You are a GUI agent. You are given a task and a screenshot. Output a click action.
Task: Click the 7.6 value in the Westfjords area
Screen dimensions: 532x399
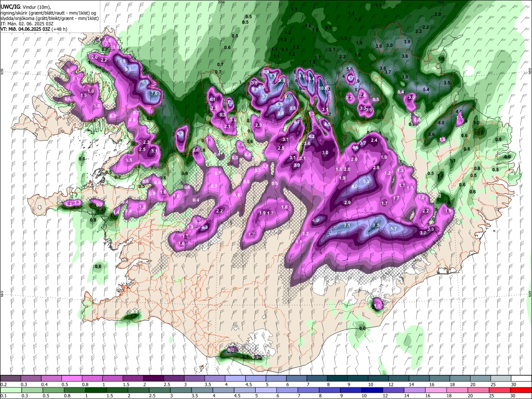154,94
